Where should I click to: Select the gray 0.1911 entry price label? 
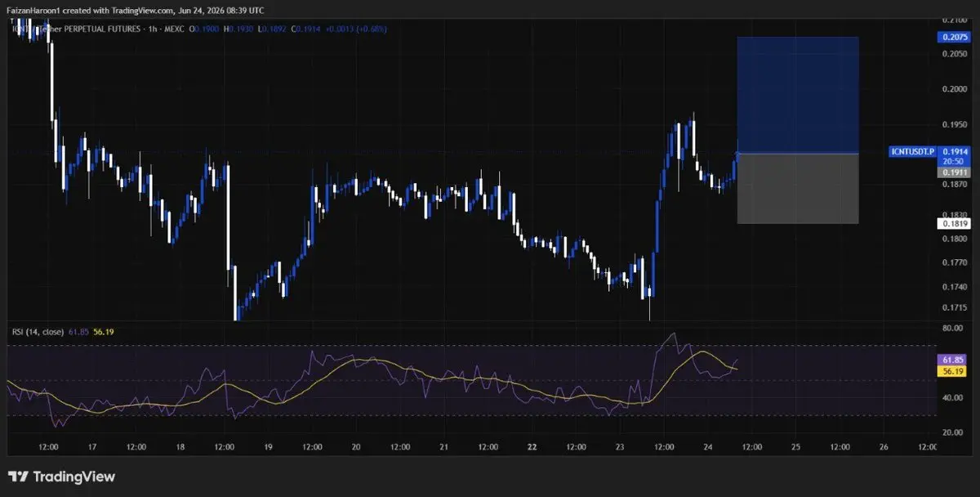(954, 172)
